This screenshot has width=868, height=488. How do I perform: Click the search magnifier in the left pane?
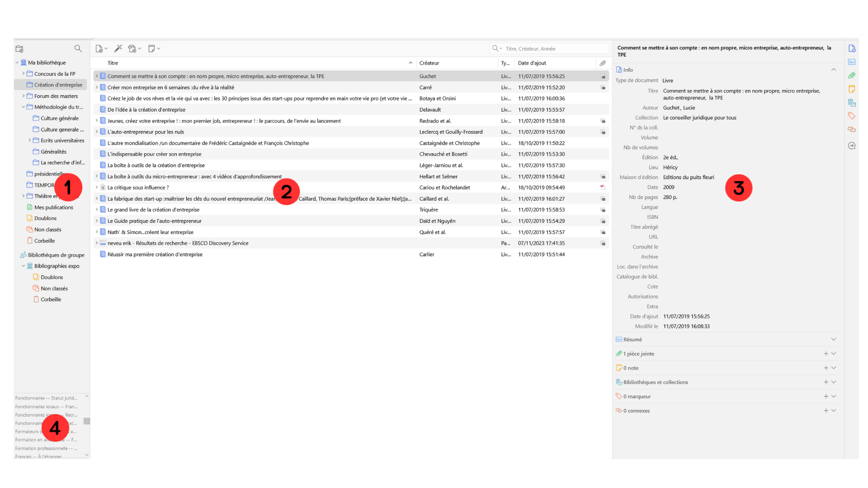pyautogui.click(x=78, y=48)
